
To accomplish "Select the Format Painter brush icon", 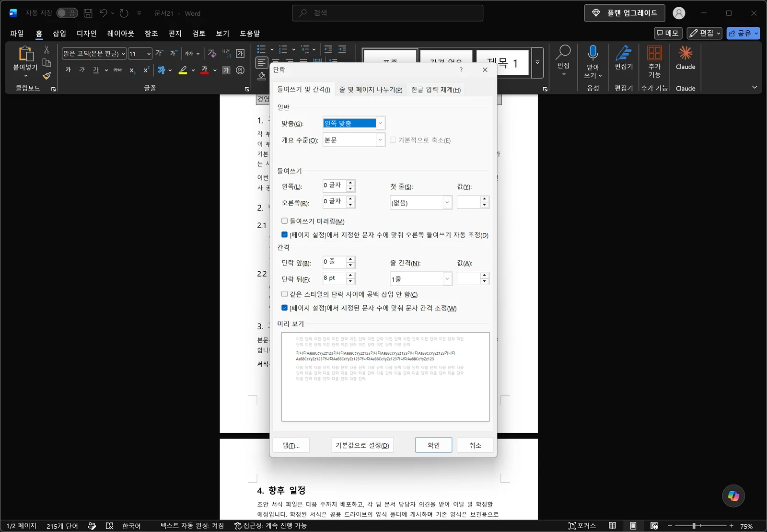I will (x=46, y=76).
